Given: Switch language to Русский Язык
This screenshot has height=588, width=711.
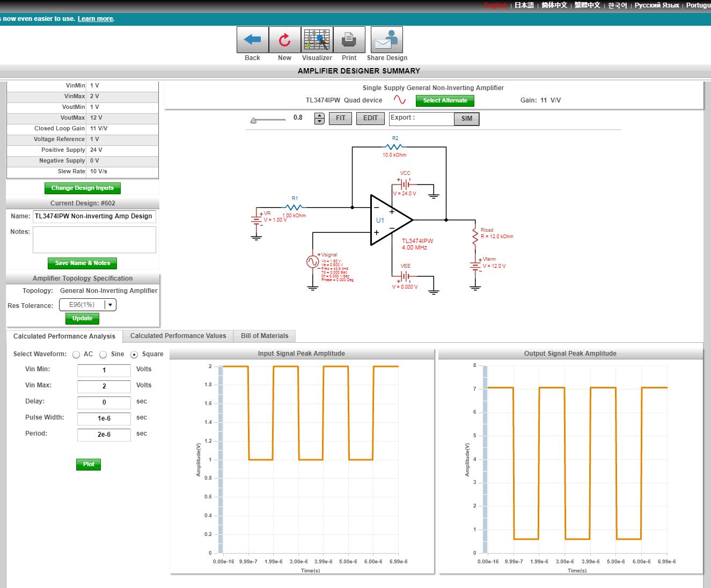Looking at the screenshot, I should pos(657,5).
